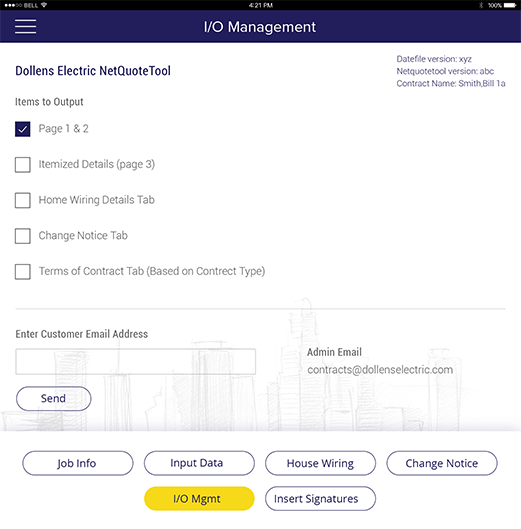Image resolution: width=521 pixels, height=529 pixels.
Task: Uncheck the Page 1 & 2 checkbox
Action: click(x=23, y=129)
